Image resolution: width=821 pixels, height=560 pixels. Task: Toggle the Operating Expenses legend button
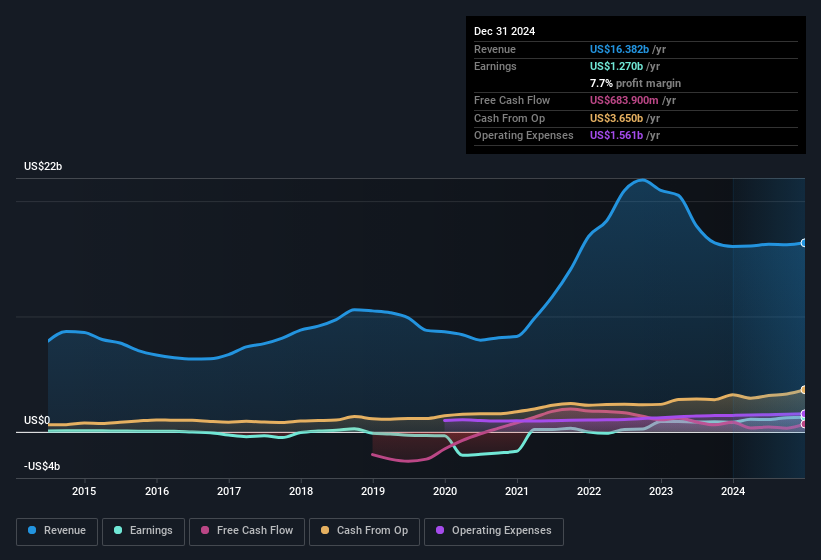tap(494, 531)
